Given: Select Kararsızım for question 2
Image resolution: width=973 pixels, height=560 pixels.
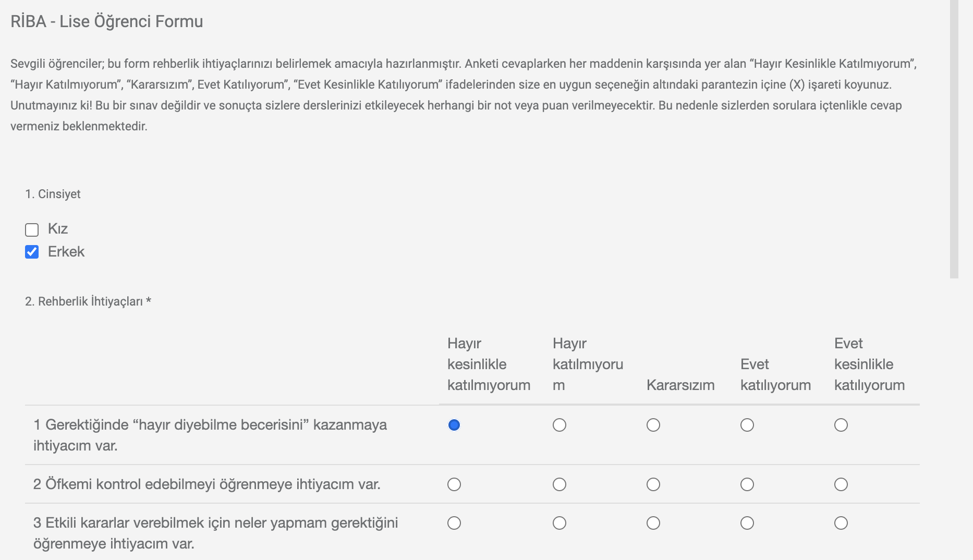Looking at the screenshot, I should click(652, 484).
